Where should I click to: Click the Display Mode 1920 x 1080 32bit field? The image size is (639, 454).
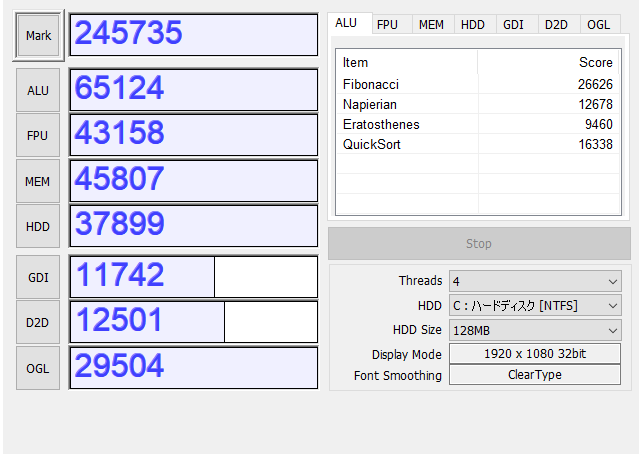pos(535,353)
